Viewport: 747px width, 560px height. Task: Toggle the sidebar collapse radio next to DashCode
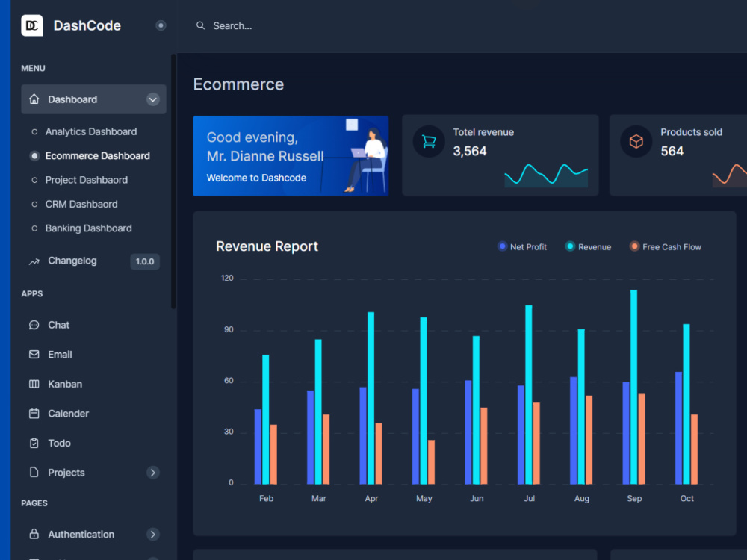click(x=161, y=25)
